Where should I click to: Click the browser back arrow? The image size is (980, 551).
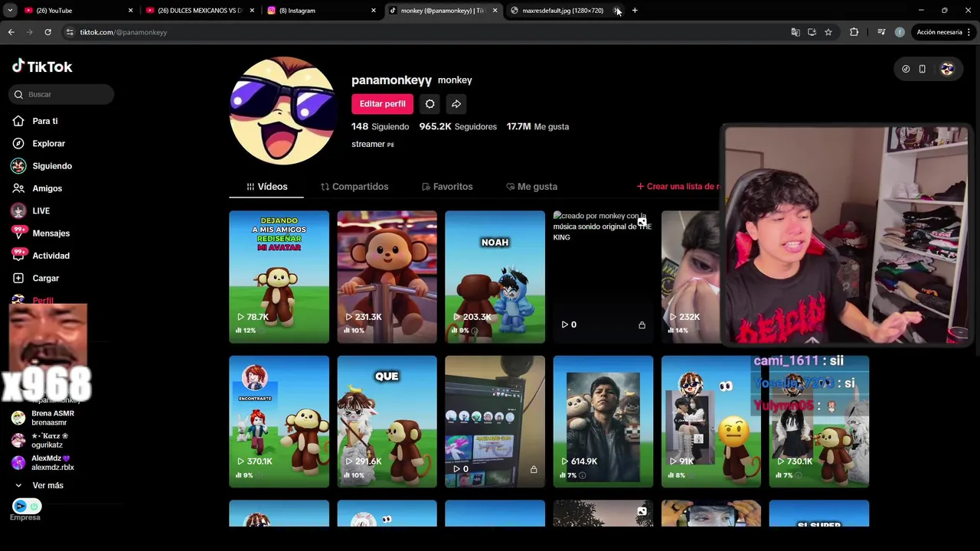pos(11,32)
